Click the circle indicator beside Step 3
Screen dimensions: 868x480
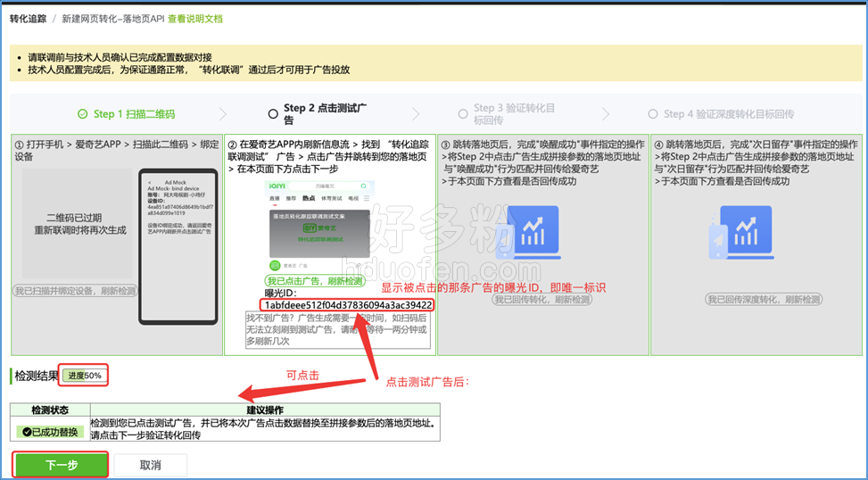463,114
